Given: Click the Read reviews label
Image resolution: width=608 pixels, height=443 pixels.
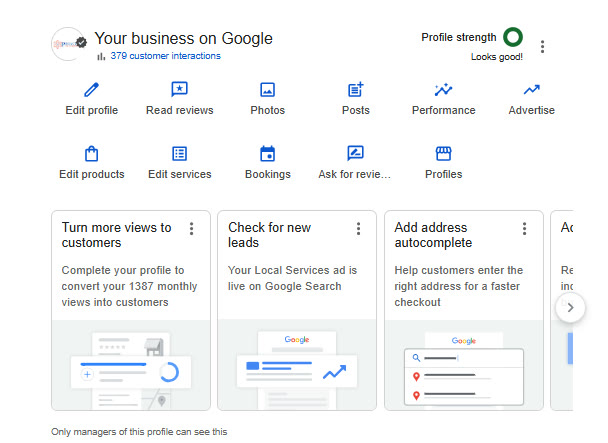Looking at the screenshot, I should [180, 110].
